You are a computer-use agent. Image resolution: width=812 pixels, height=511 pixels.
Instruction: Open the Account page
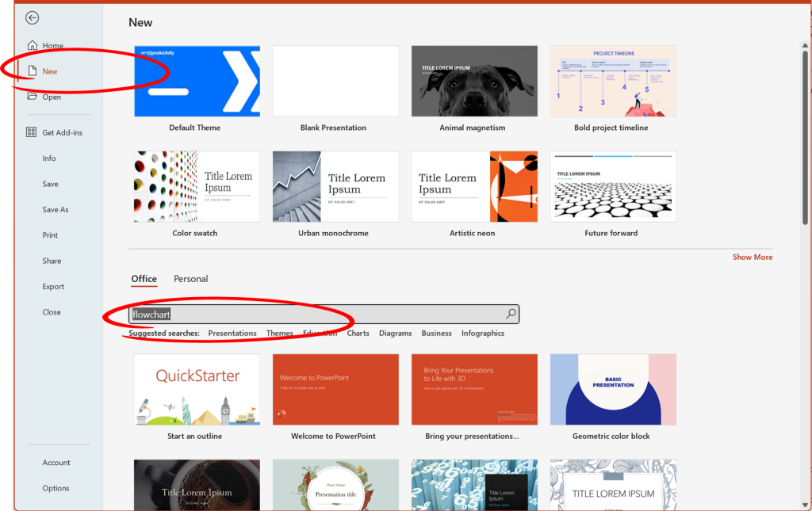(x=56, y=463)
